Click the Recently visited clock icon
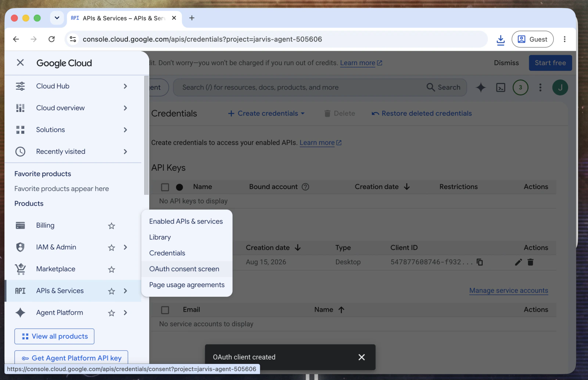 click(20, 152)
